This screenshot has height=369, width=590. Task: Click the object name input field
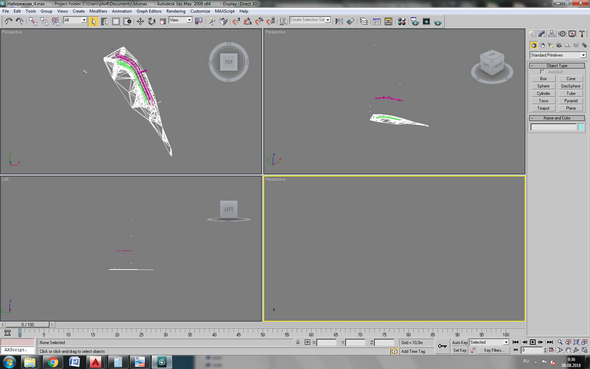[x=554, y=127]
